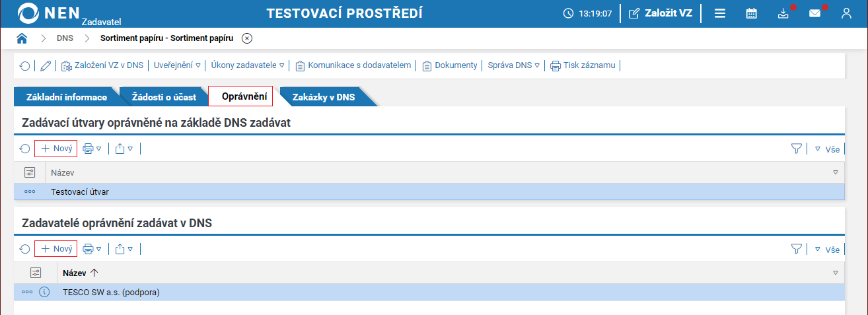Screen dimensions: 868x315
Task: Click info icon for TESCO SW a.s. row
Action: [x=44, y=292]
